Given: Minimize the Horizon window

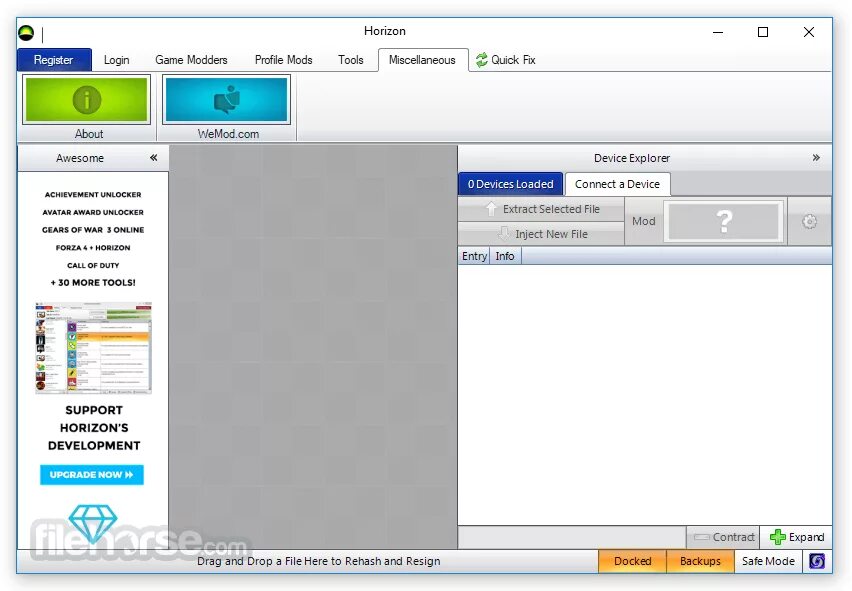Looking at the screenshot, I should (x=718, y=33).
